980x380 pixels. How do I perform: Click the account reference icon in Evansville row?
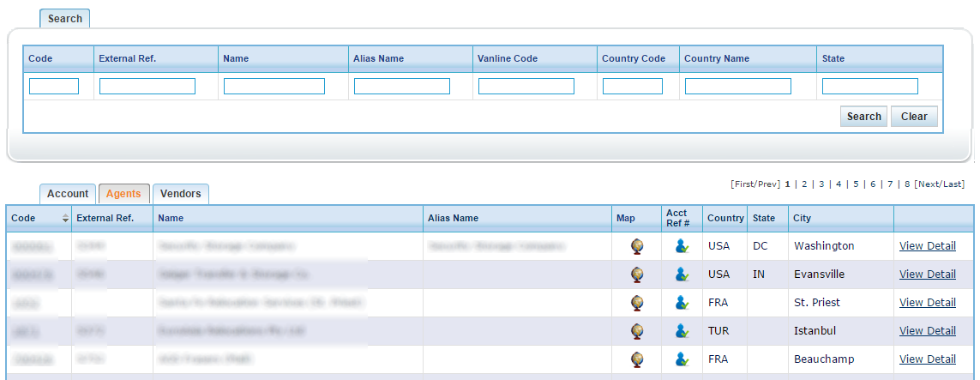pyautogui.click(x=682, y=274)
